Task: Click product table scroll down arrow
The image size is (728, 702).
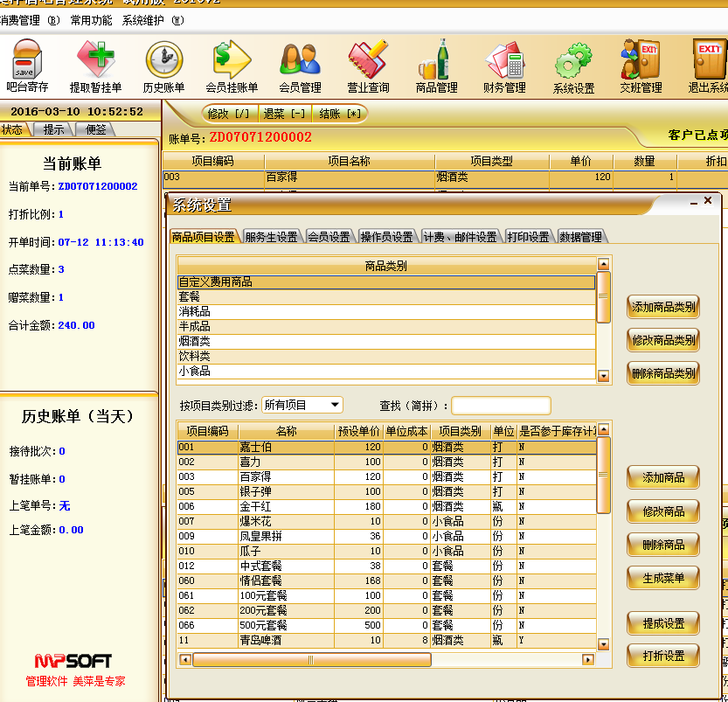Action: click(603, 644)
